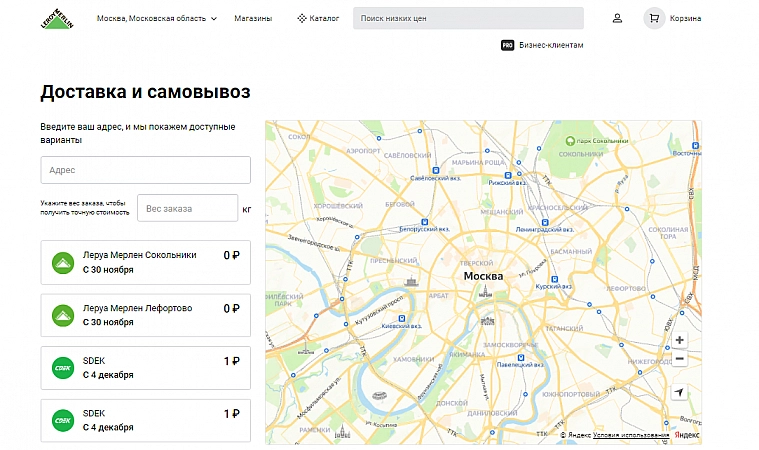Click the АРБАТ district label on map
The height and width of the screenshot is (450, 759).
[x=439, y=296]
